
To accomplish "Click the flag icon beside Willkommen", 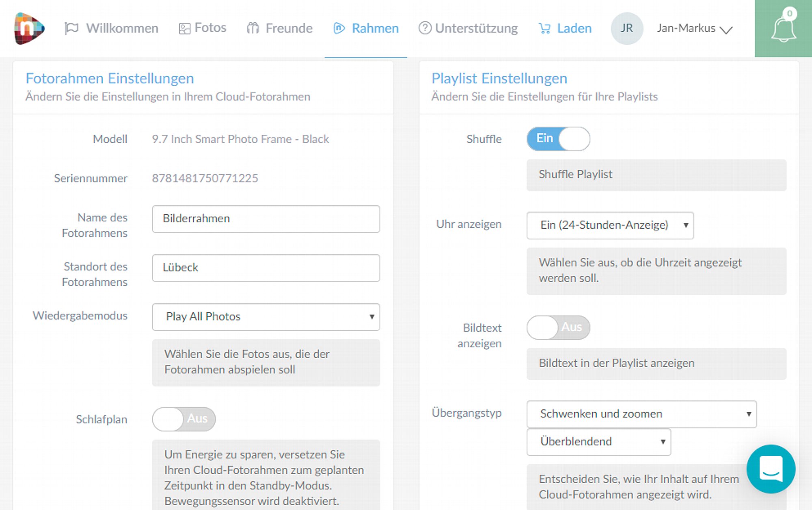I will point(71,28).
